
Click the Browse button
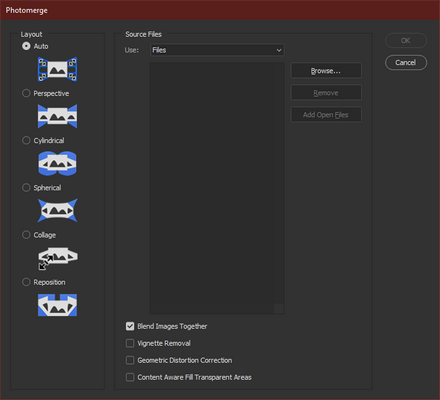pyautogui.click(x=326, y=71)
